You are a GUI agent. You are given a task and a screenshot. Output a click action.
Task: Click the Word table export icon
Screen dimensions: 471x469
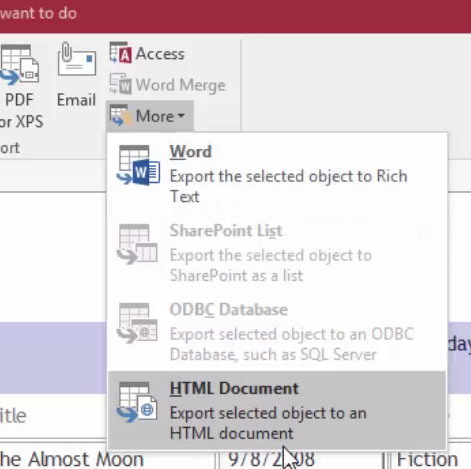pos(138,165)
